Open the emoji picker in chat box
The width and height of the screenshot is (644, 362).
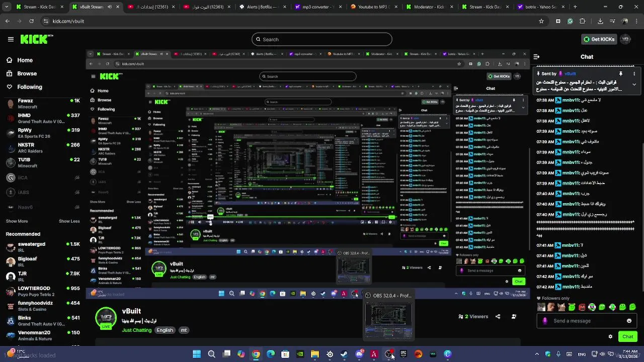pos(629,321)
